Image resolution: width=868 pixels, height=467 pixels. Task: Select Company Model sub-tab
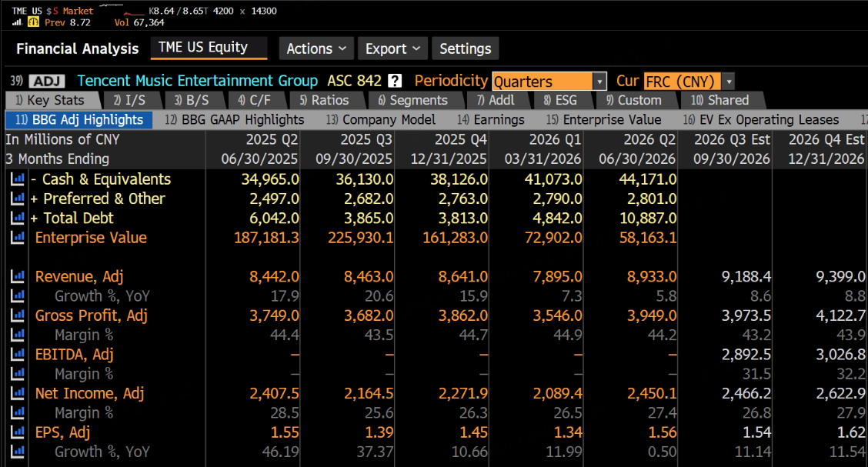tap(381, 119)
